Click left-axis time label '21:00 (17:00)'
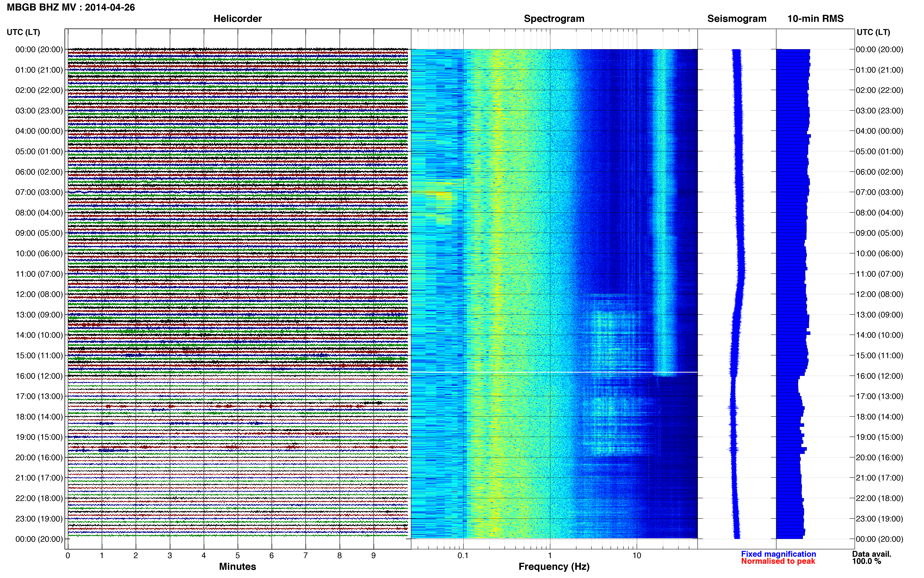This screenshot has height=578, width=924. (x=39, y=478)
